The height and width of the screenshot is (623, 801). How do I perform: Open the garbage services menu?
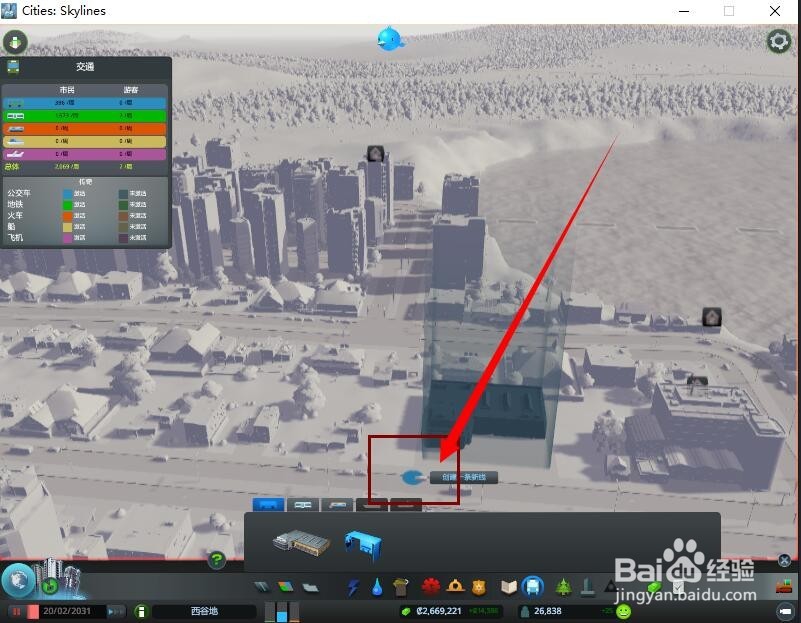coord(401,587)
